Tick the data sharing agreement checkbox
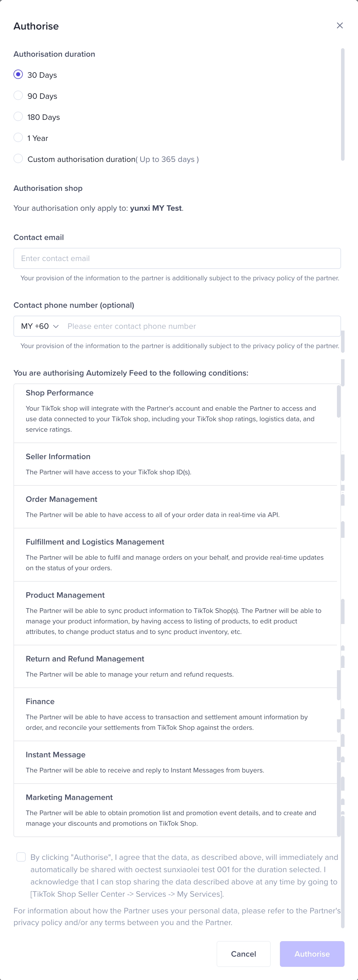358x980 pixels. coord(21,857)
